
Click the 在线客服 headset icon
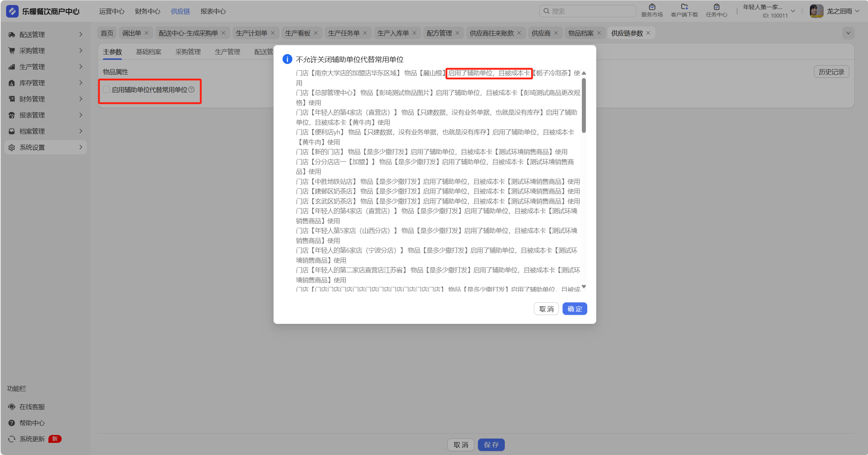[x=12, y=407]
